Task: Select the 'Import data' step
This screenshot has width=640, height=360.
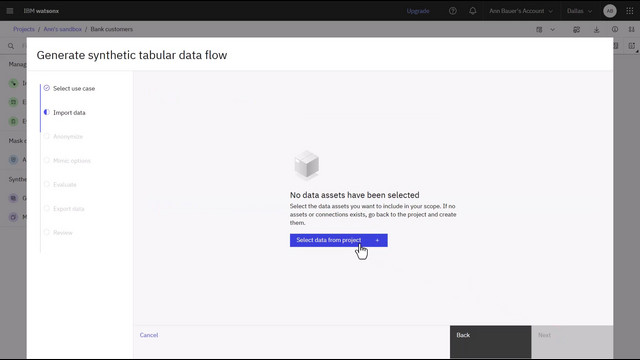Action: tap(64, 112)
